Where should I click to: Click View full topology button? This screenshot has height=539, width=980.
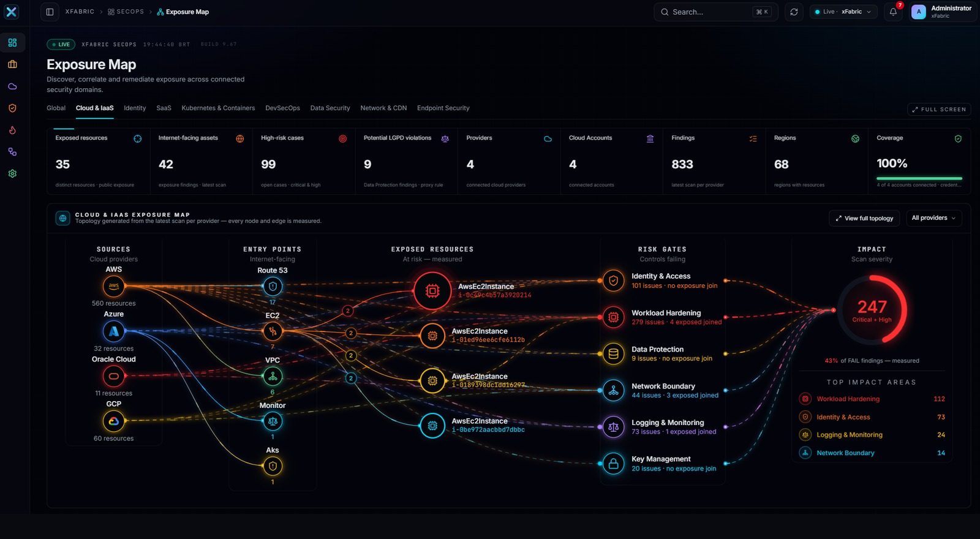click(864, 218)
